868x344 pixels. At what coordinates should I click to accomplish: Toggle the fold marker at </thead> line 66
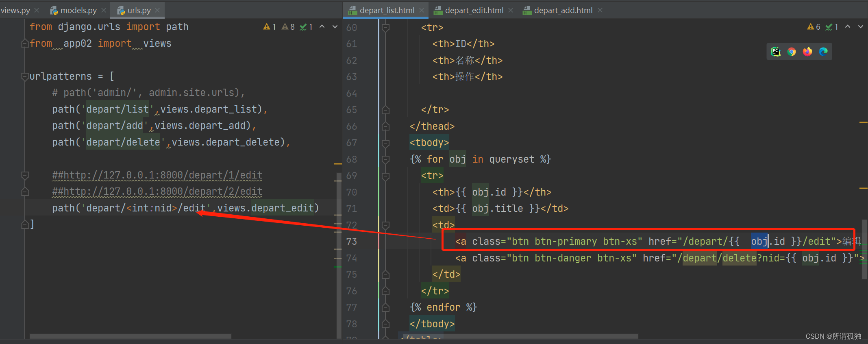coord(386,126)
